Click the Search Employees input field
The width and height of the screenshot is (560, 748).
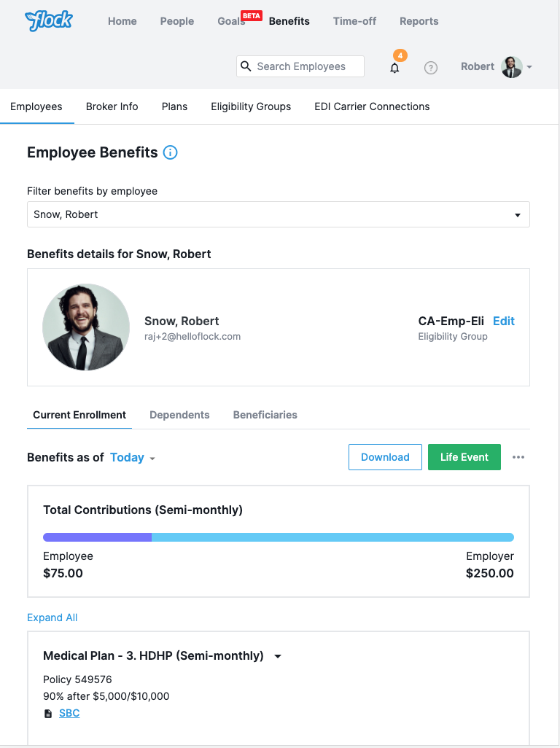[x=306, y=66]
